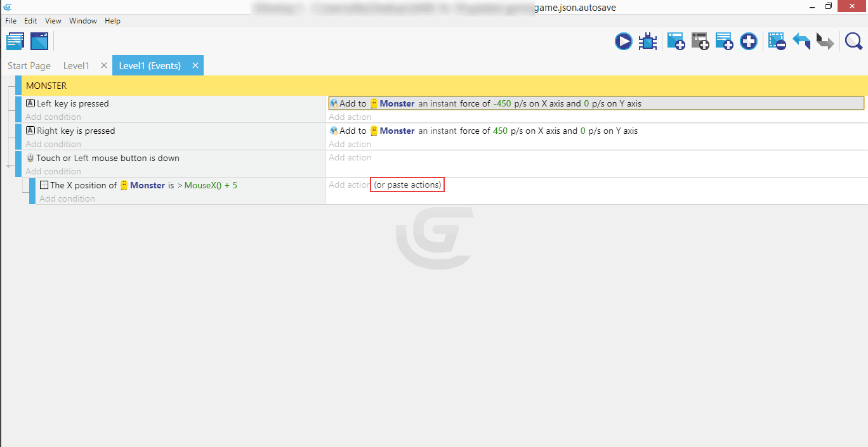868x447 pixels.
Task: Start the debugger with bug icon
Action: tap(648, 42)
